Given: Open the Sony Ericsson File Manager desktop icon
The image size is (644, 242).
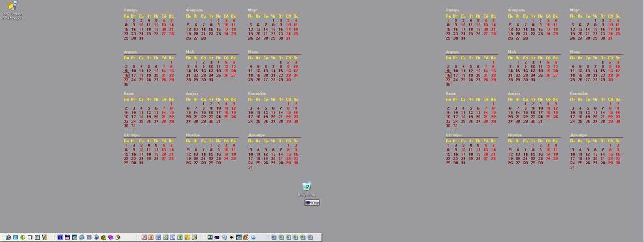Looking at the screenshot, I should coord(12,10).
